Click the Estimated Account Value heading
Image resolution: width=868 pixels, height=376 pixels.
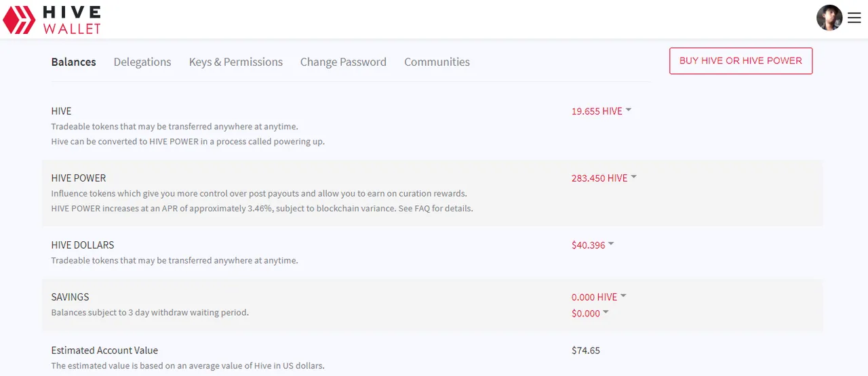coord(104,350)
